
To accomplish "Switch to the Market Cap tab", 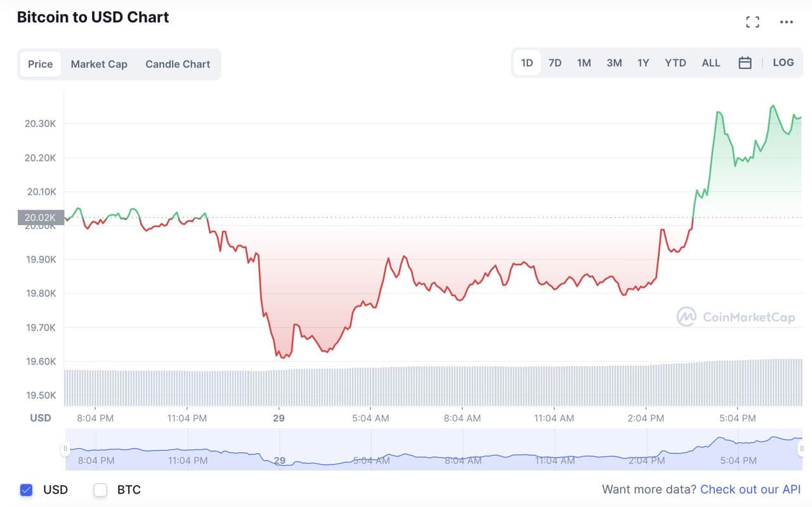I will [99, 64].
